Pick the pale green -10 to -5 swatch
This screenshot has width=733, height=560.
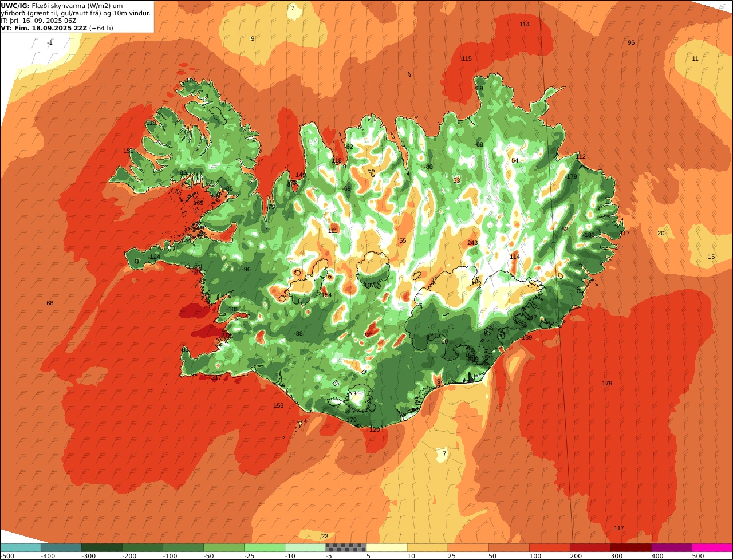coord(305,547)
